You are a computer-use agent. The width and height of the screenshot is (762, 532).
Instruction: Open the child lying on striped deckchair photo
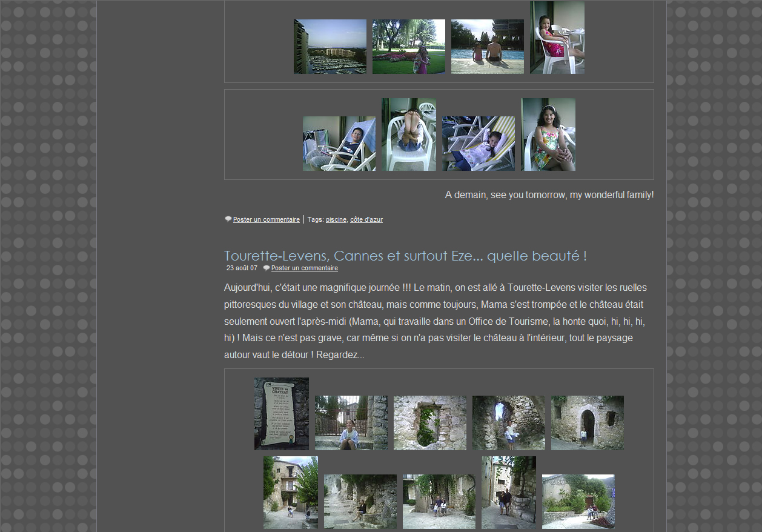click(x=478, y=144)
